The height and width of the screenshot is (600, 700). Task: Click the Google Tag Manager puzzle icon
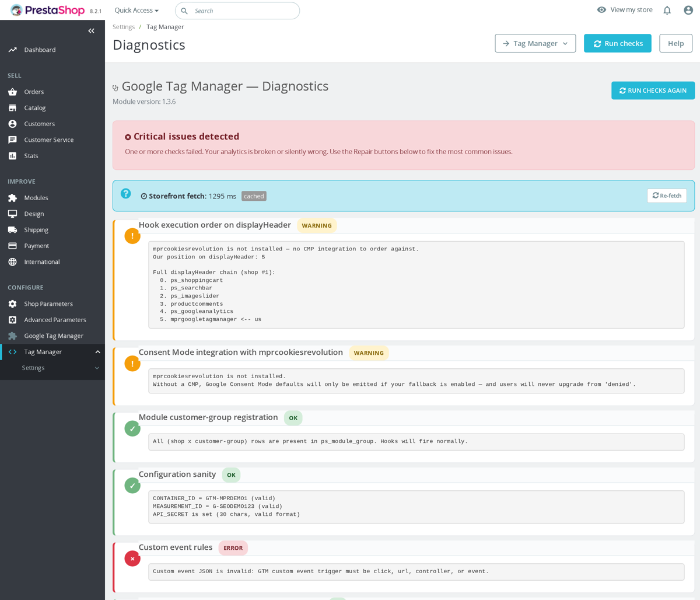pos(12,336)
